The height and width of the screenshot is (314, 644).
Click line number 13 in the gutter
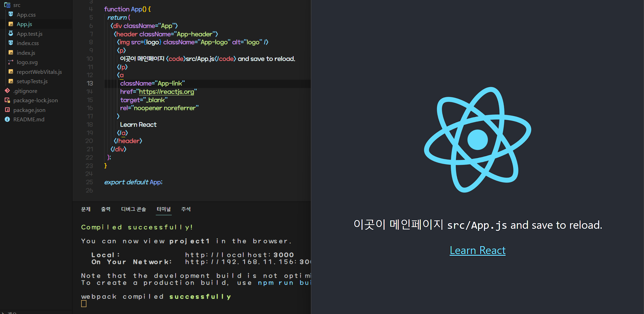click(90, 83)
